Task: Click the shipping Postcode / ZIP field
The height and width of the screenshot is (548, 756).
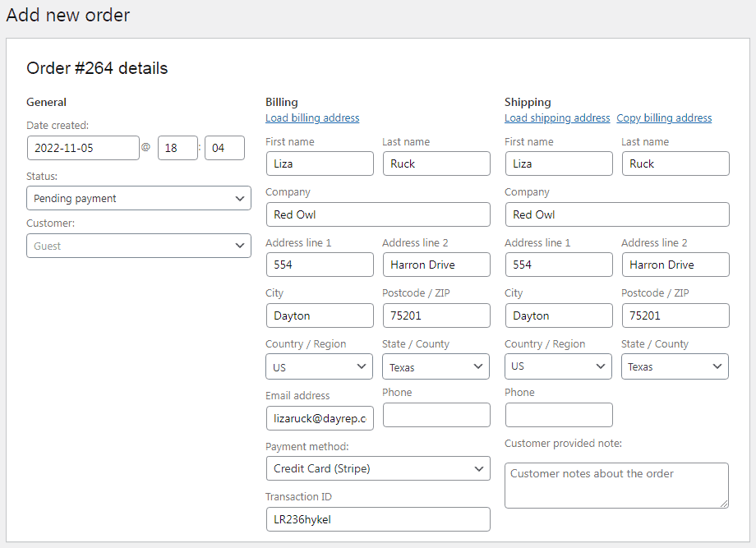Action: 675,315
